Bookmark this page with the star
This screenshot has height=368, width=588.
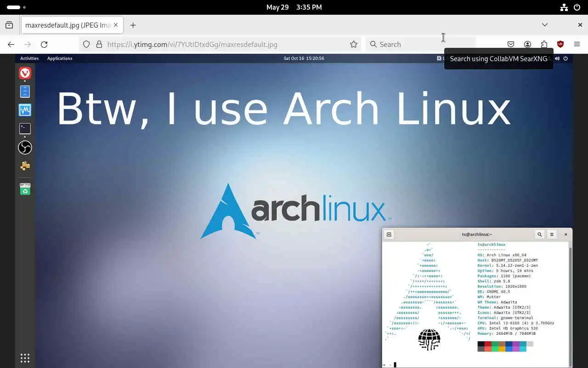point(353,44)
